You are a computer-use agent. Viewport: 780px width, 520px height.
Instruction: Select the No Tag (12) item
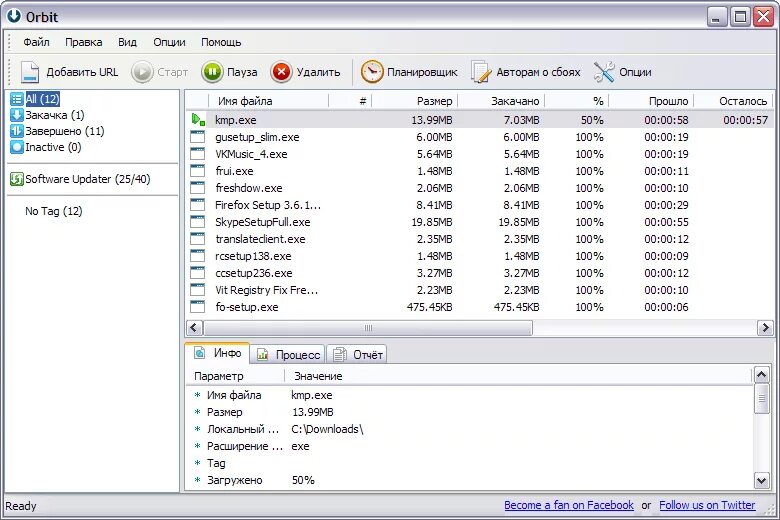[54, 211]
